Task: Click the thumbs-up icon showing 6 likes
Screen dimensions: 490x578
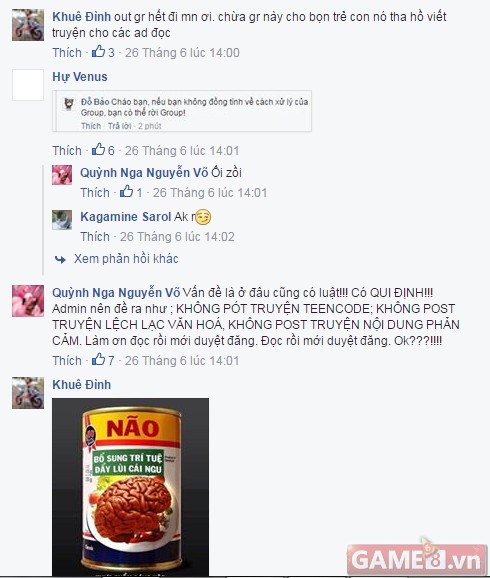Action: pyautogui.click(x=98, y=149)
